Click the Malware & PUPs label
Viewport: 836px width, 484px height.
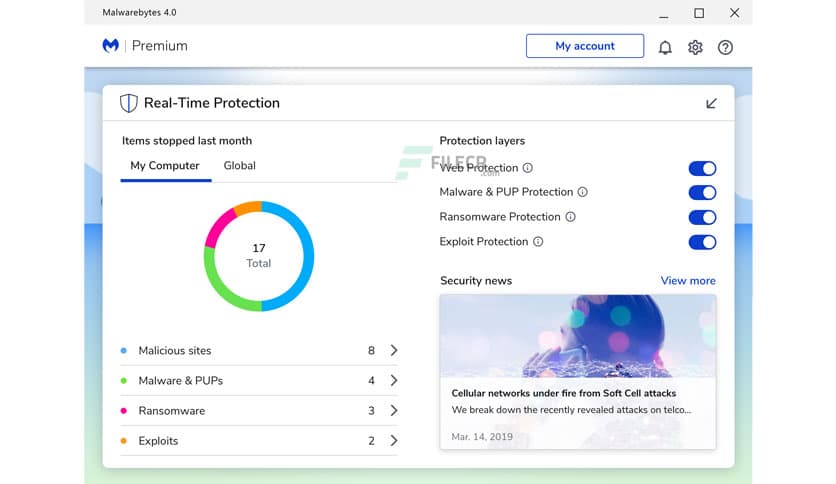(x=181, y=381)
